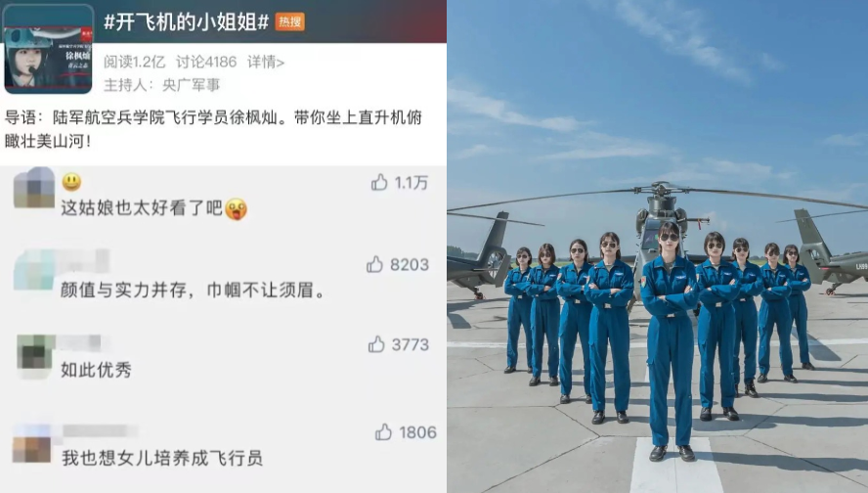Open the 详情> details link
The height and width of the screenshot is (493, 868).
point(266,62)
